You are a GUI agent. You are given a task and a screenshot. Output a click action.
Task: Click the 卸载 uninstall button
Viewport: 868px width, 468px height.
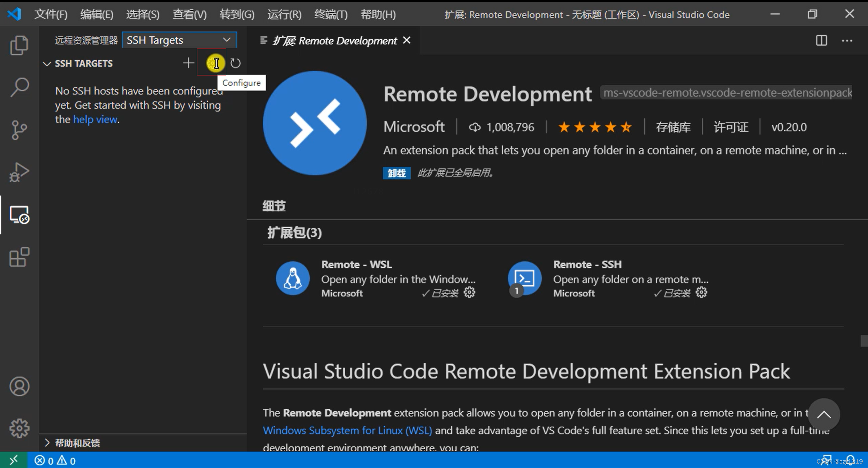(397, 173)
